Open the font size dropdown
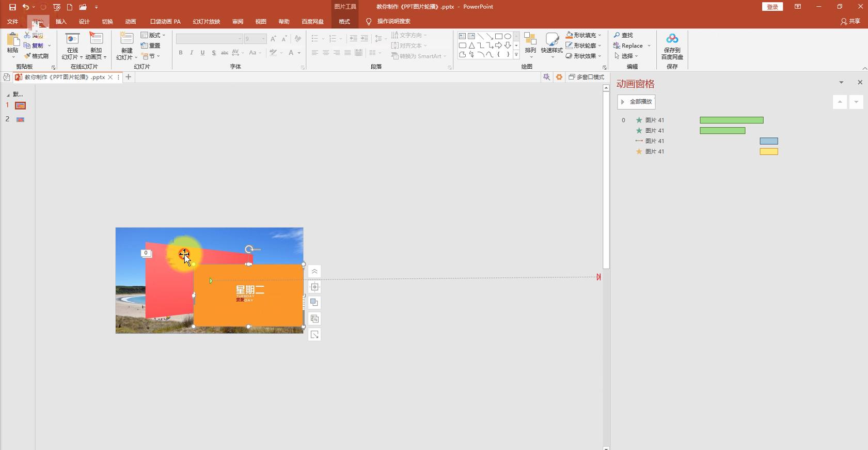 pyautogui.click(x=263, y=39)
